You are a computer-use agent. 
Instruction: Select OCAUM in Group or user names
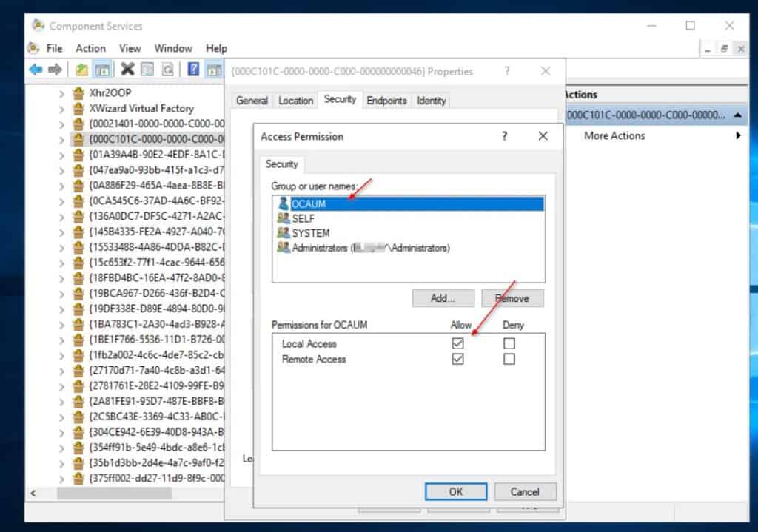click(411, 203)
